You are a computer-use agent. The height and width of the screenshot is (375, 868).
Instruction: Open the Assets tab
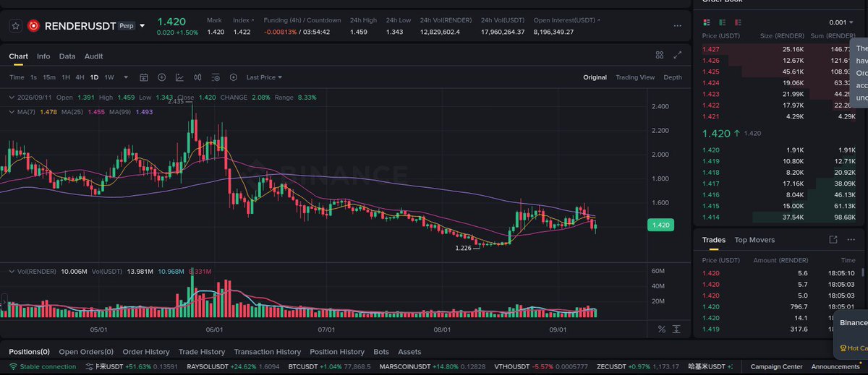409,352
